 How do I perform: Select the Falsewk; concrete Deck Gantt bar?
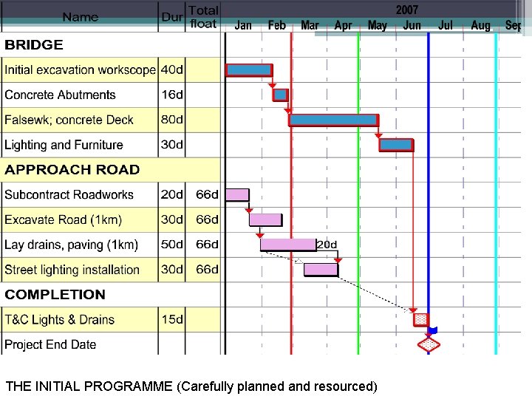333,120
